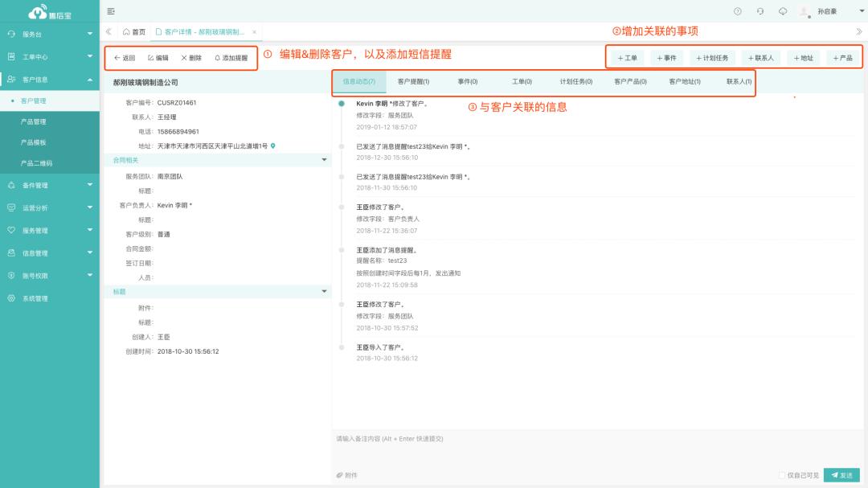The image size is (868, 488).
Task: Click the help question mark icon
Action: (738, 10)
